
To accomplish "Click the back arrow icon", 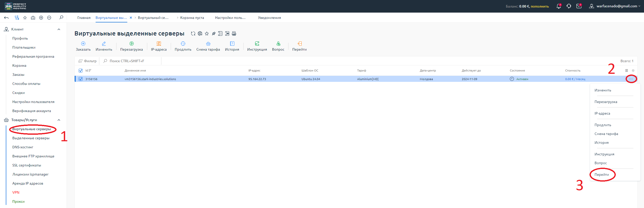I will tap(7, 18).
